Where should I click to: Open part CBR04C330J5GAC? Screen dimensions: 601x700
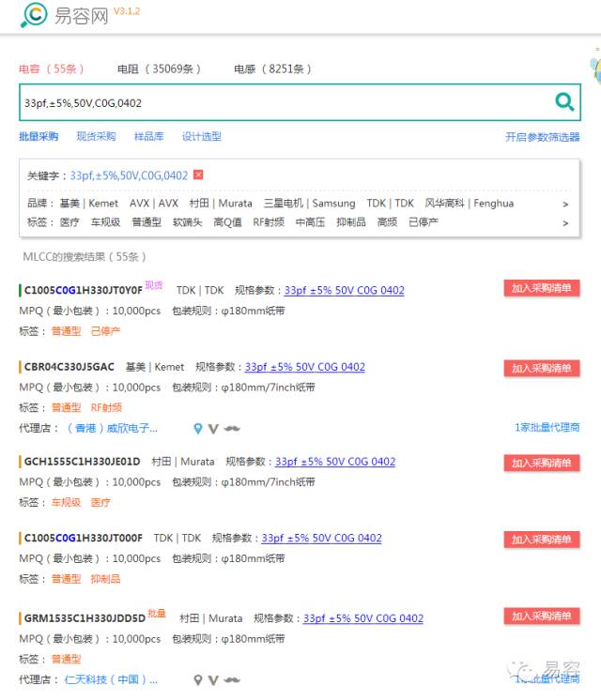tap(69, 367)
